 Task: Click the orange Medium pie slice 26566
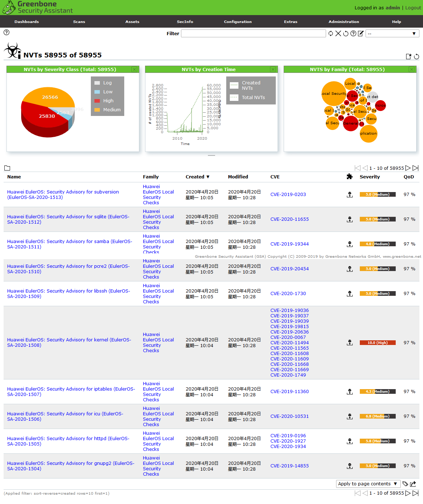pos(49,97)
